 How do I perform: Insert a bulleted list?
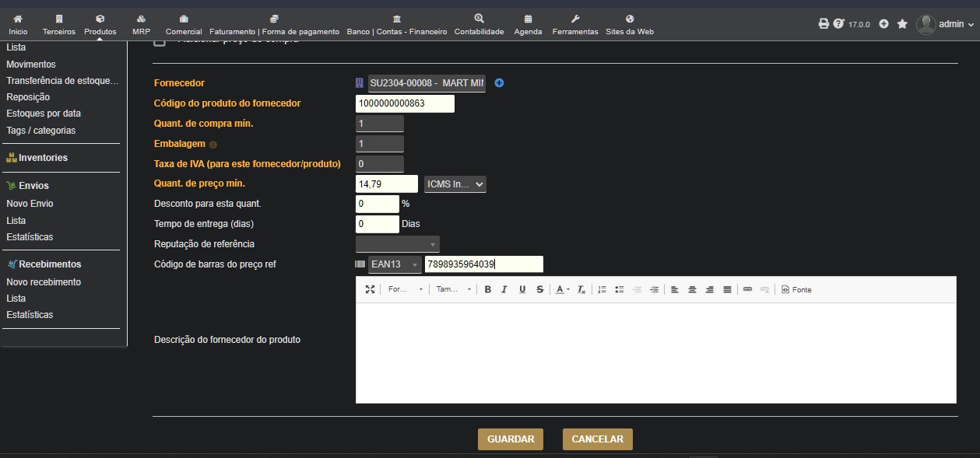click(620, 289)
